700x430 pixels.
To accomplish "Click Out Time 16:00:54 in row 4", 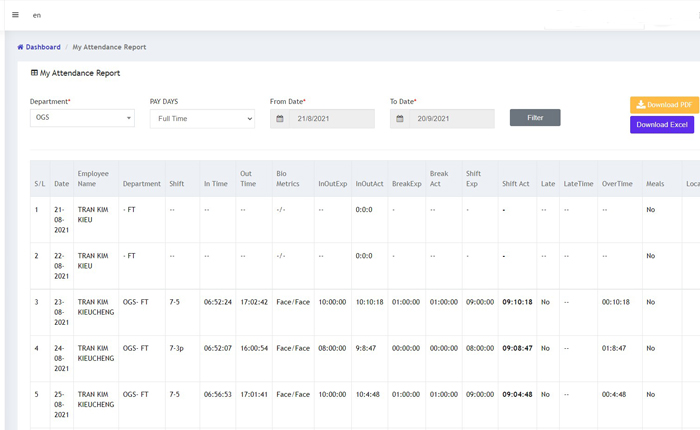I will (254, 348).
